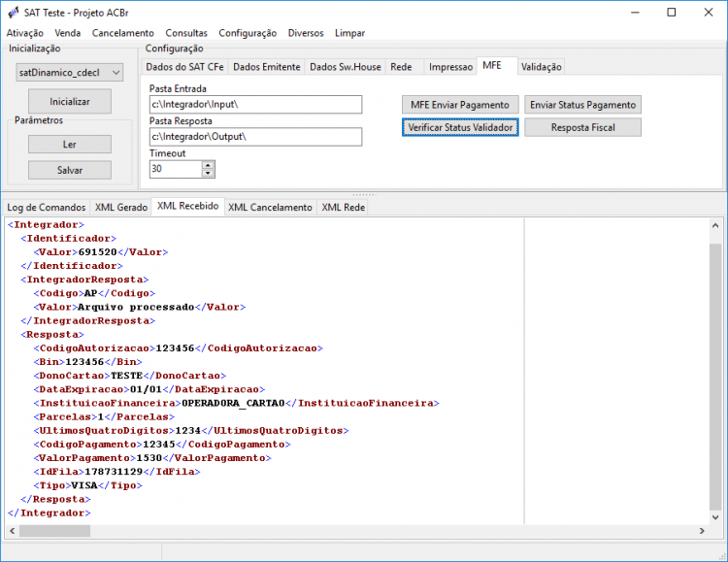Open the Configuração menu
Image resolution: width=728 pixels, height=562 pixels.
click(248, 33)
